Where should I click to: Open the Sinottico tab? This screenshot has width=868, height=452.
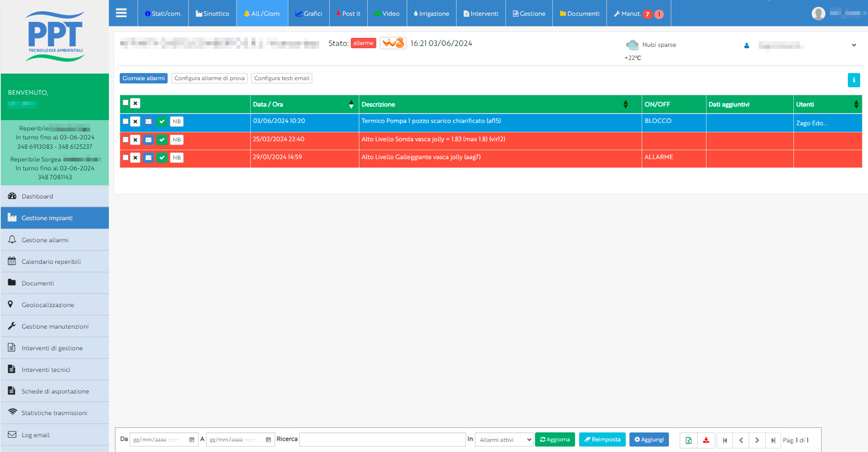pos(212,13)
